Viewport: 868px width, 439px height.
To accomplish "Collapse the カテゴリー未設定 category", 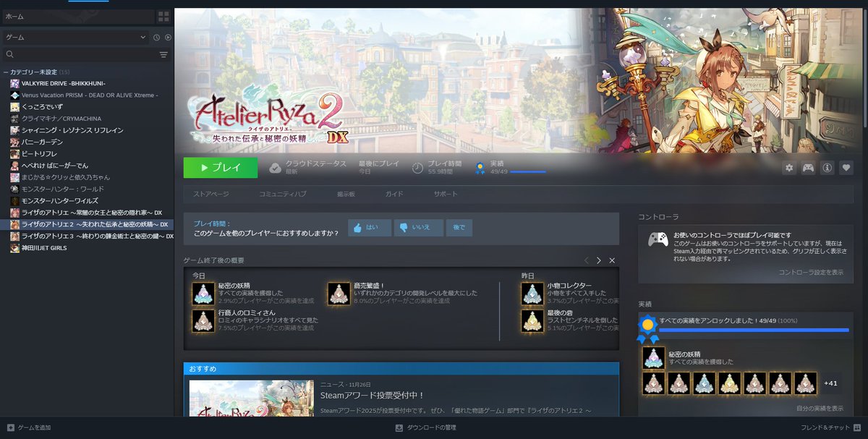I will [6, 71].
